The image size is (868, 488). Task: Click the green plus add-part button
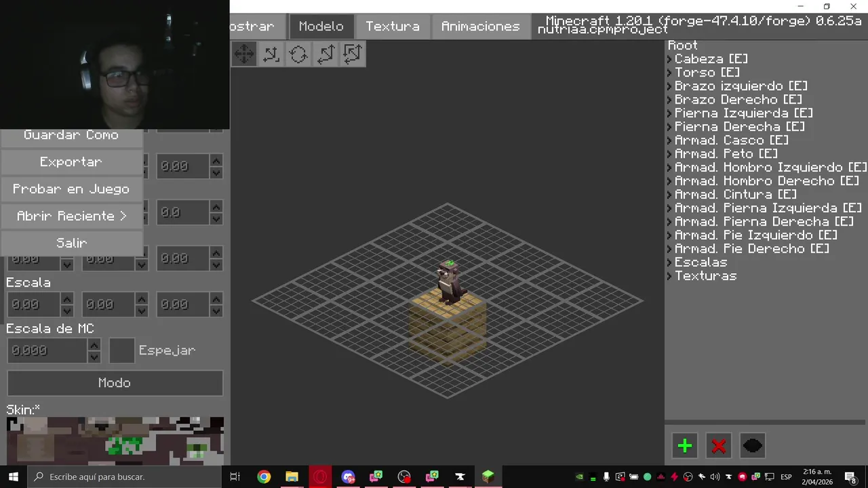(685, 445)
